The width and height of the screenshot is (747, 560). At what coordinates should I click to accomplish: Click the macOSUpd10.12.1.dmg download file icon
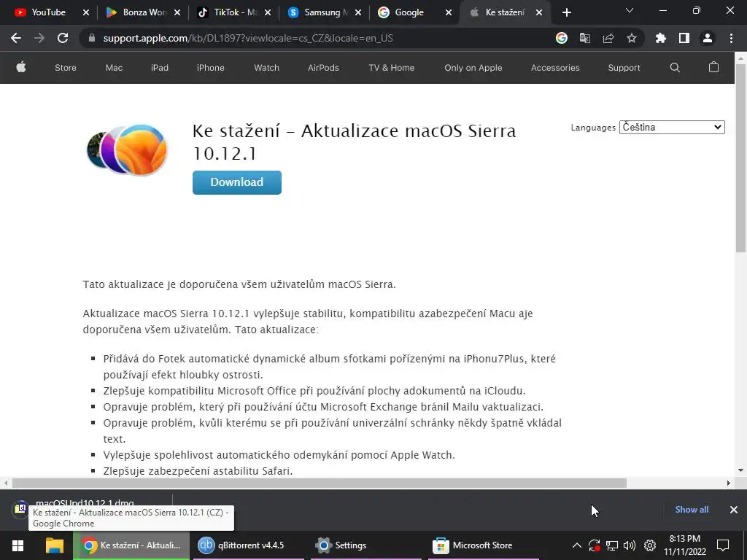pos(20,510)
